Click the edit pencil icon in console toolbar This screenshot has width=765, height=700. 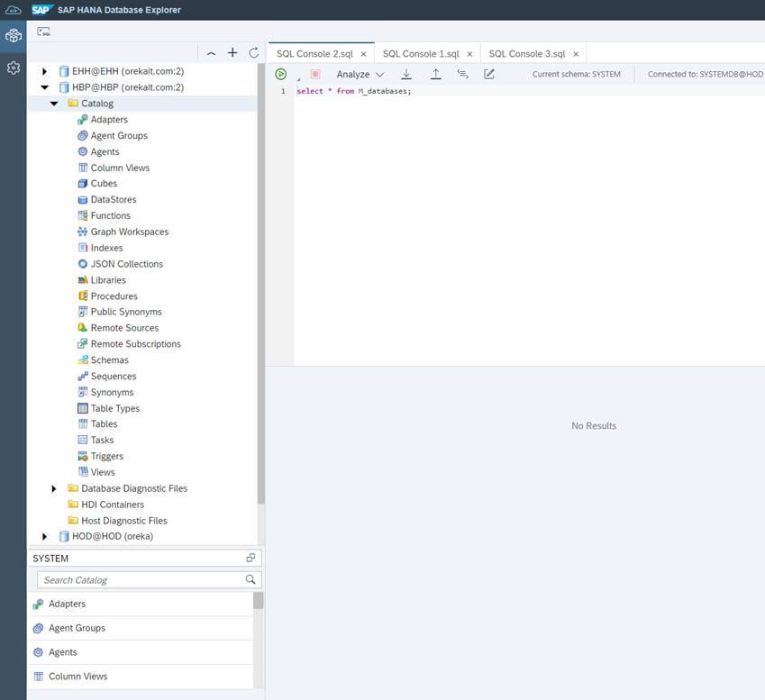[x=489, y=74]
